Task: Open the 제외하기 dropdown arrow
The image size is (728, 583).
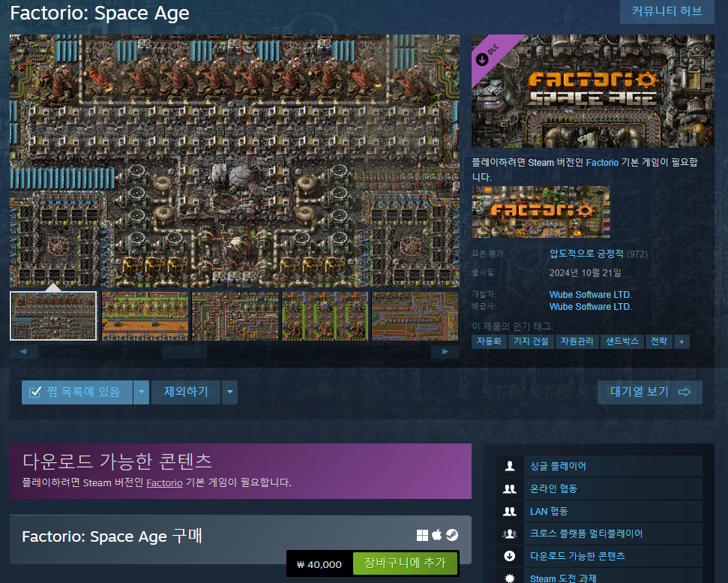Action: [x=230, y=392]
